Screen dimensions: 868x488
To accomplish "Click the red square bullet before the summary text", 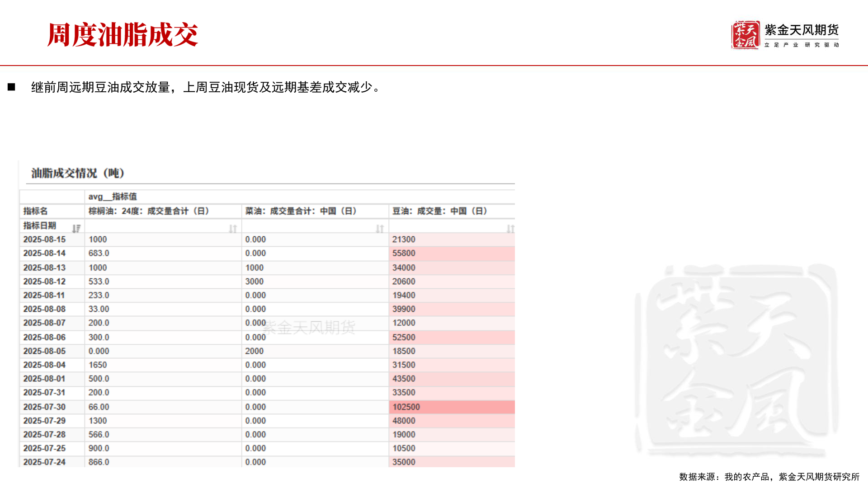I will tap(12, 85).
